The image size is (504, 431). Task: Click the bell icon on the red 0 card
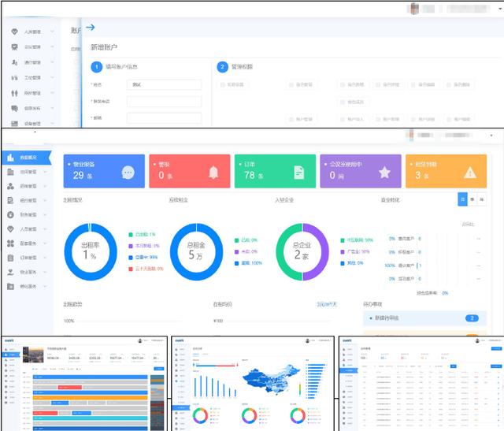(213, 173)
